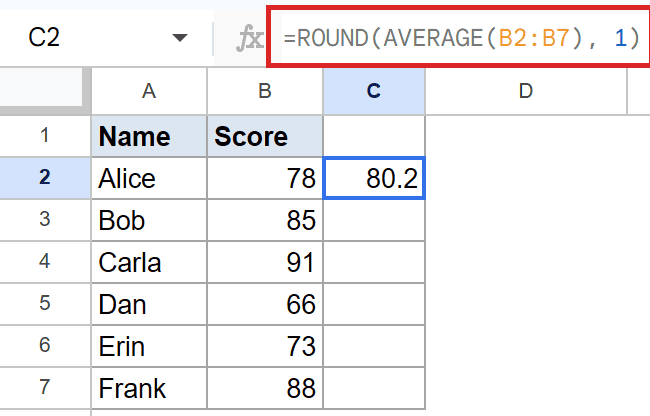This screenshot has height=416, width=650.
Task: Select column C header
Action: 374,91
